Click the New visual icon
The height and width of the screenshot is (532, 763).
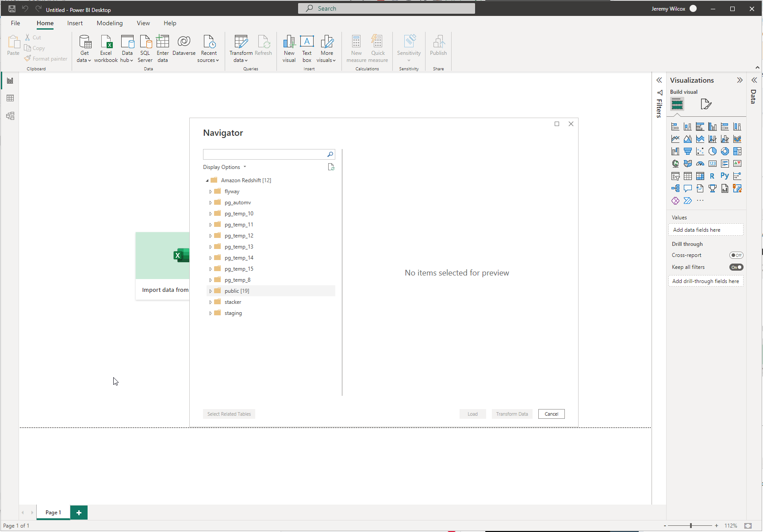point(289,49)
